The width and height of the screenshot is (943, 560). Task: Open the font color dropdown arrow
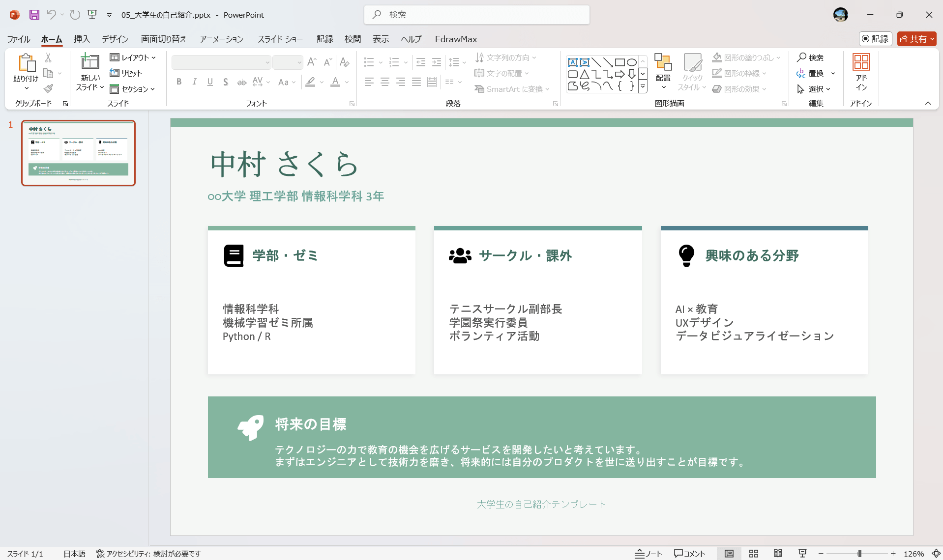point(346,83)
